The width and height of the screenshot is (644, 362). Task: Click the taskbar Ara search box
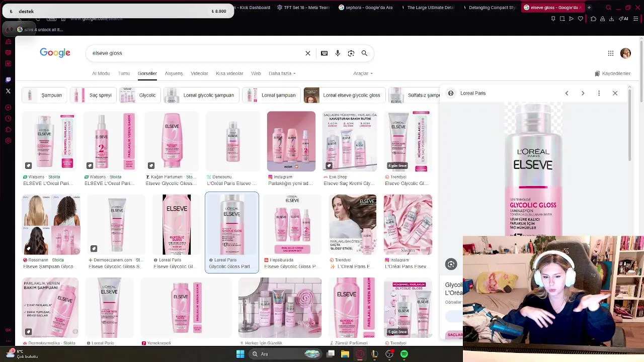(x=285, y=354)
